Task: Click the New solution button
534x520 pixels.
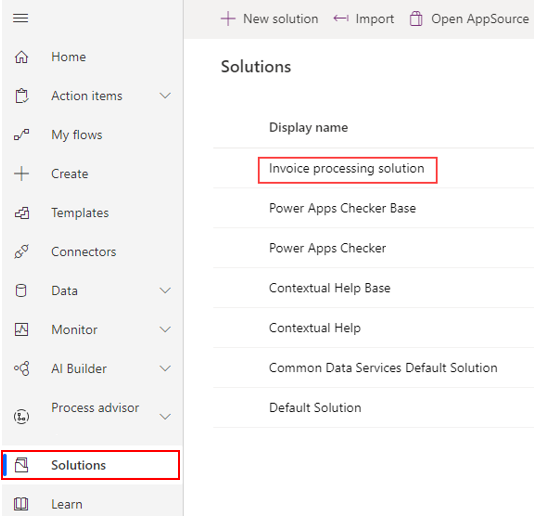Action: [x=270, y=19]
